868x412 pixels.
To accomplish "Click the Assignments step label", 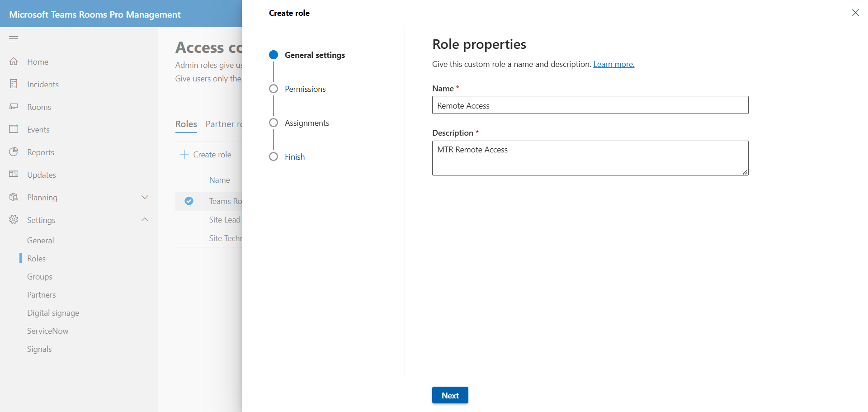I will [307, 123].
